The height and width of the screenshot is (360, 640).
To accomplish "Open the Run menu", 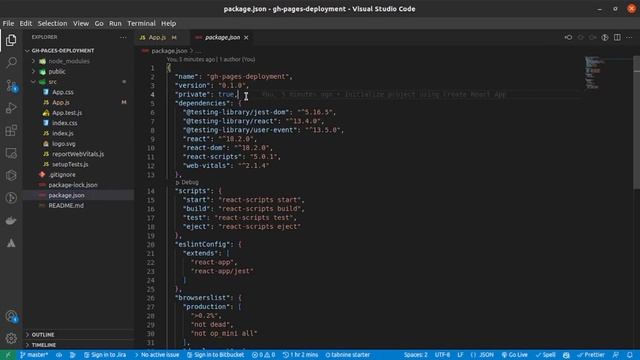I will coord(115,23).
